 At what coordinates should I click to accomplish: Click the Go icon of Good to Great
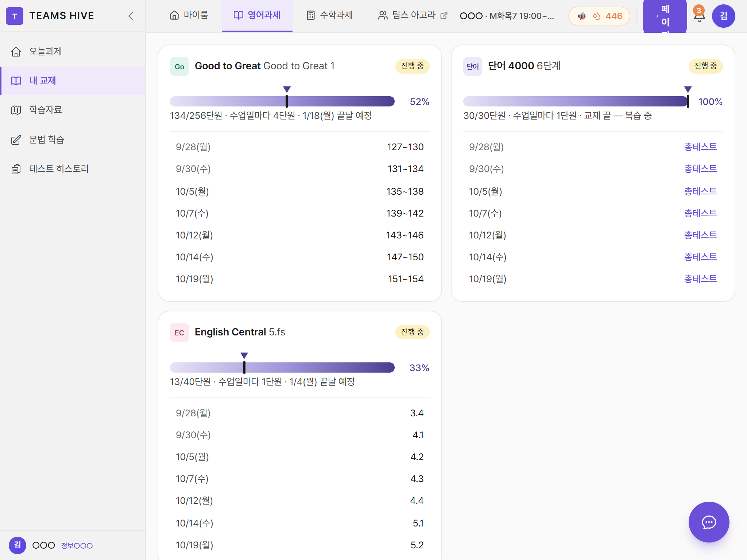[179, 66]
